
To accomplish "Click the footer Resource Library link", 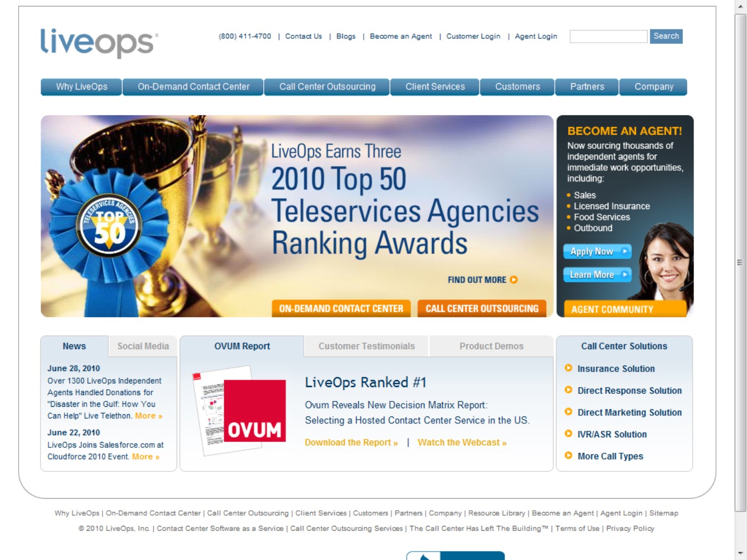I will tap(497, 513).
